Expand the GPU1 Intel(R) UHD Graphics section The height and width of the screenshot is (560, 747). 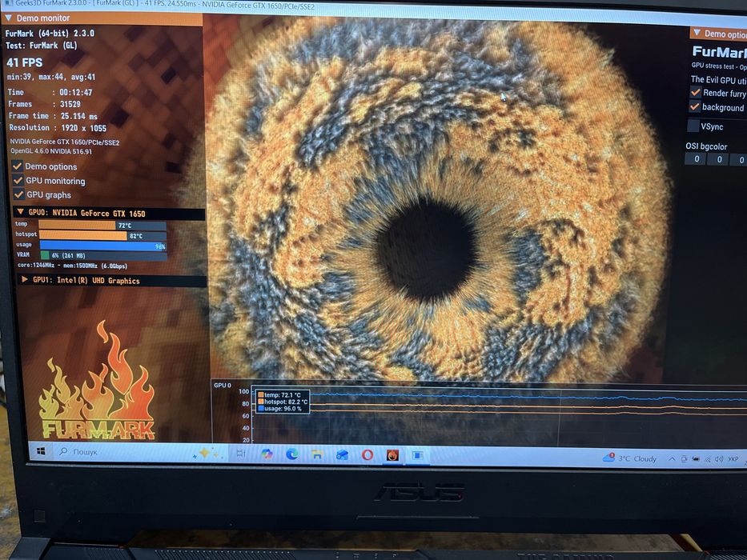pos(24,279)
